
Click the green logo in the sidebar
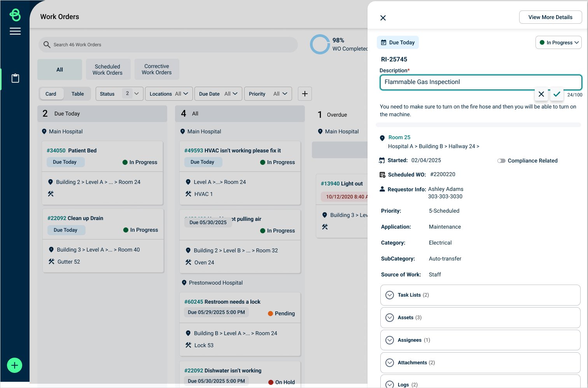tap(15, 15)
